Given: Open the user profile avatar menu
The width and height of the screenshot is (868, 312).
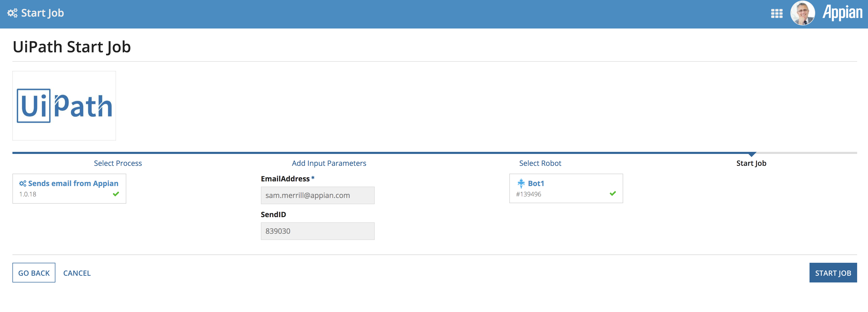Looking at the screenshot, I should [x=802, y=13].
